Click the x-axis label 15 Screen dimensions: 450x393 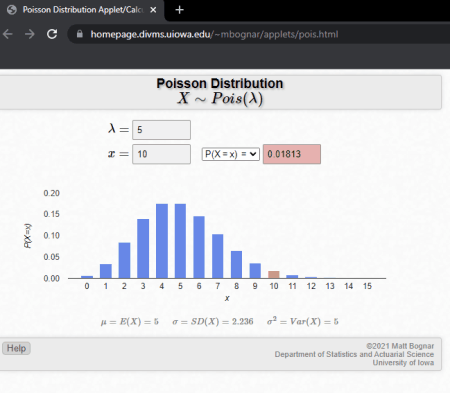click(367, 286)
